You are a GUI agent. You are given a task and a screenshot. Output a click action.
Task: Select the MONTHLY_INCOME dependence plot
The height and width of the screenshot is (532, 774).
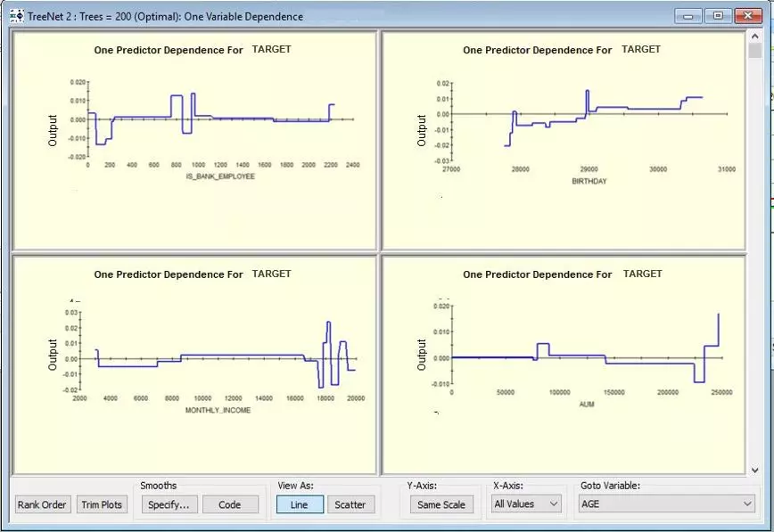(194, 365)
